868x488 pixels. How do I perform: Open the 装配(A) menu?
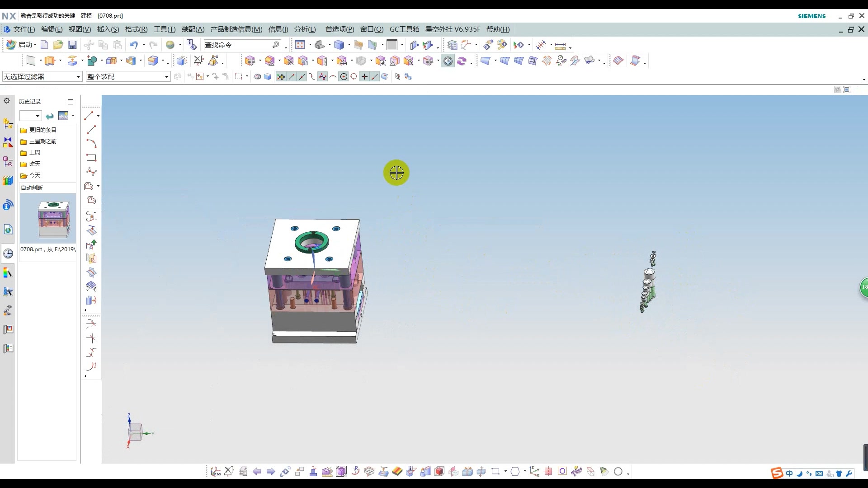point(193,29)
